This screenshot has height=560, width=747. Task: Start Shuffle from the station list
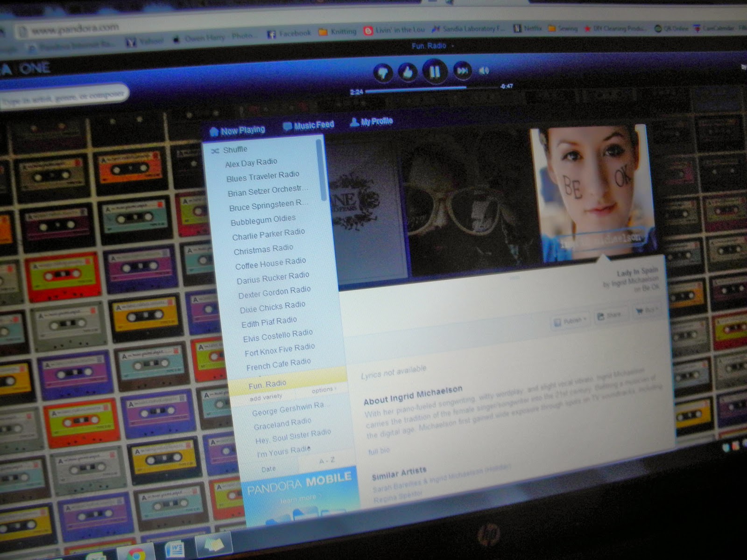tap(229, 150)
